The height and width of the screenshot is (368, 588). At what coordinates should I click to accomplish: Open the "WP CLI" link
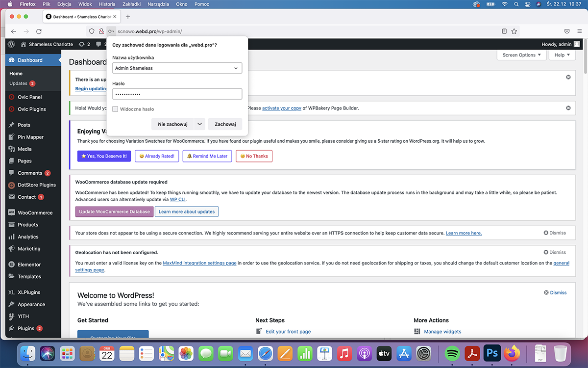tap(178, 200)
